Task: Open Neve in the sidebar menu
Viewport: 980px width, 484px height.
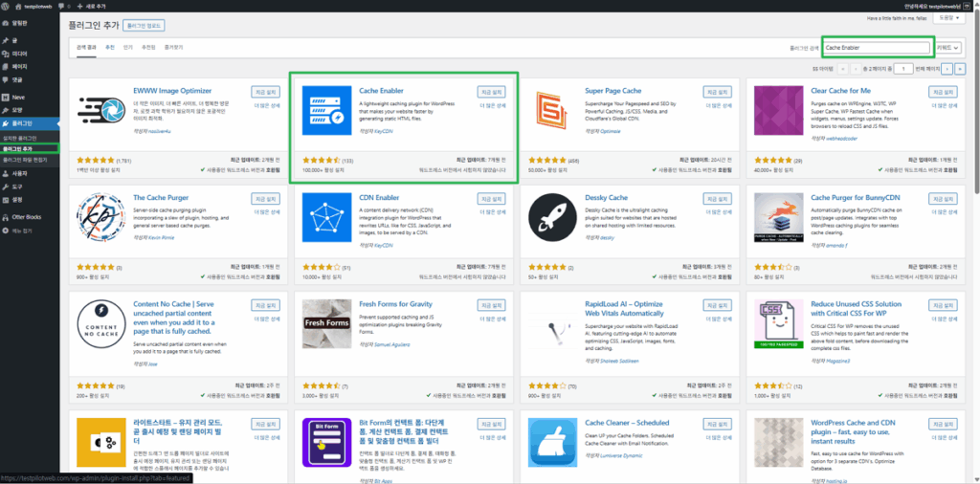Action: pyautogui.click(x=19, y=110)
